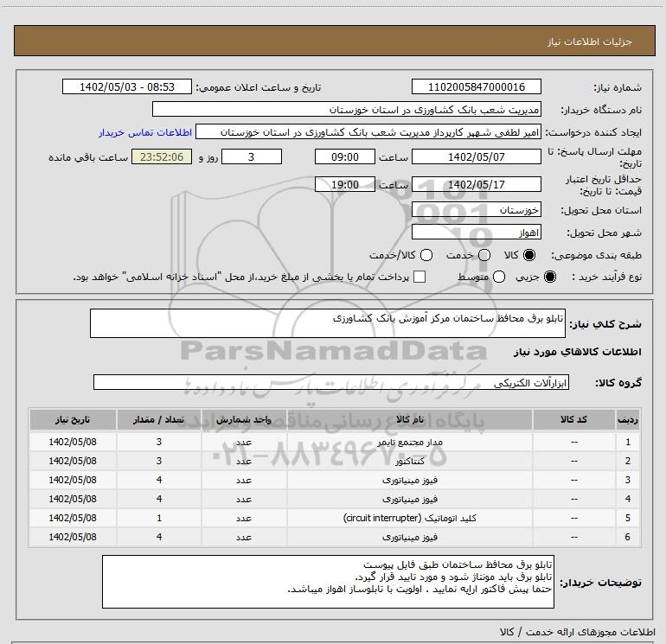The width and height of the screenshot is (666, 644).
Task: Click the ردیف column header
Action: point(628,420)
